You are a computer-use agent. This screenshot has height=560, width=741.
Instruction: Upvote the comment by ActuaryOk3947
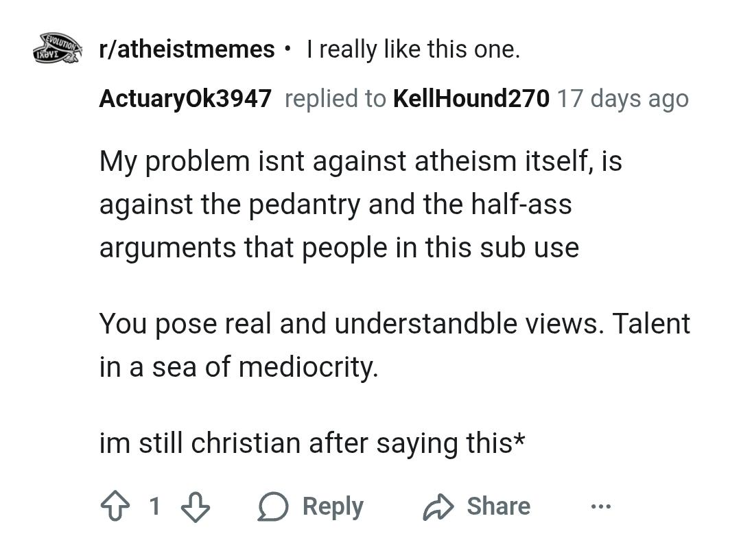[115, 507]
